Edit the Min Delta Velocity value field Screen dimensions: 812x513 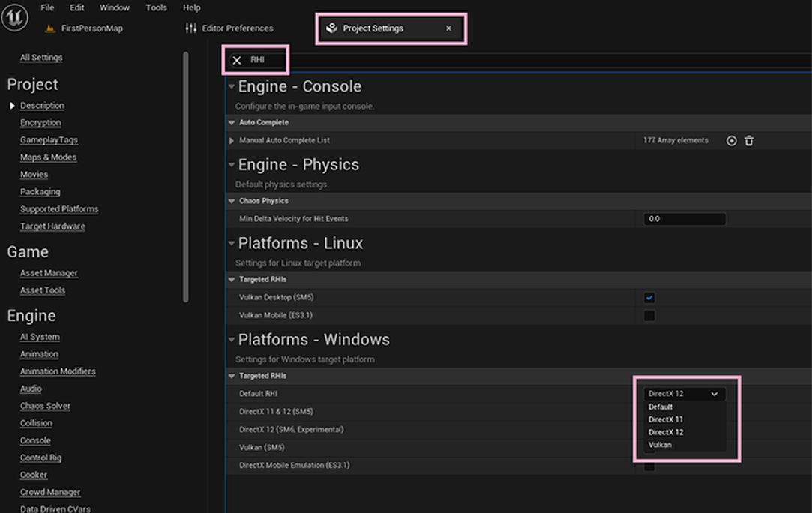684,218
